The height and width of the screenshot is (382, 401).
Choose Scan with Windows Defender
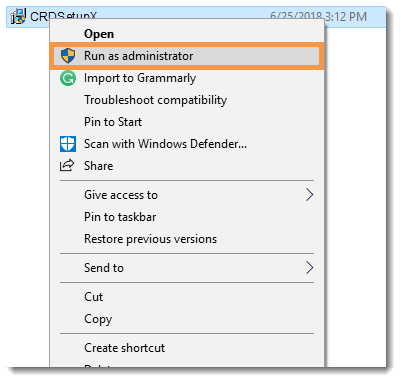pos(165,144)
